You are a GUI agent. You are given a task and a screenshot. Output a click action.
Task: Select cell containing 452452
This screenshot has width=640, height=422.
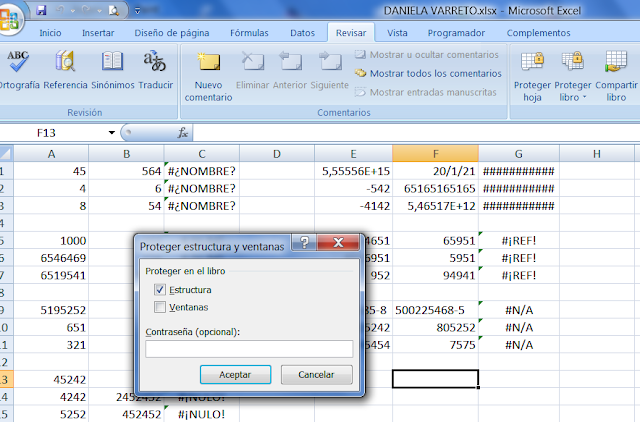127,414
